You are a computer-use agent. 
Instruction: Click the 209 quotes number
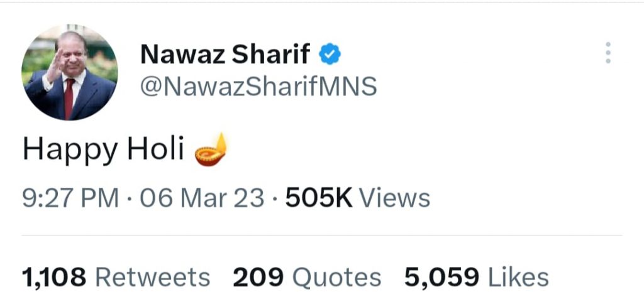pos(258,278)
